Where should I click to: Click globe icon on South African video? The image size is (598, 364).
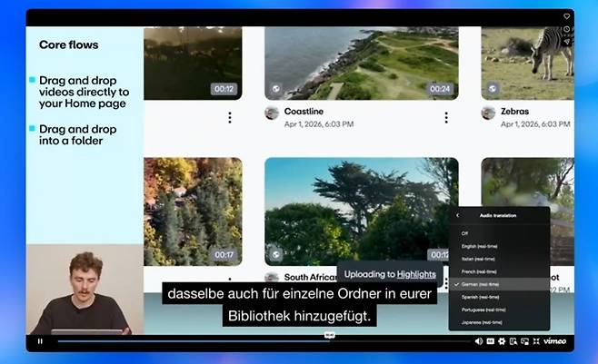point(275,254)
